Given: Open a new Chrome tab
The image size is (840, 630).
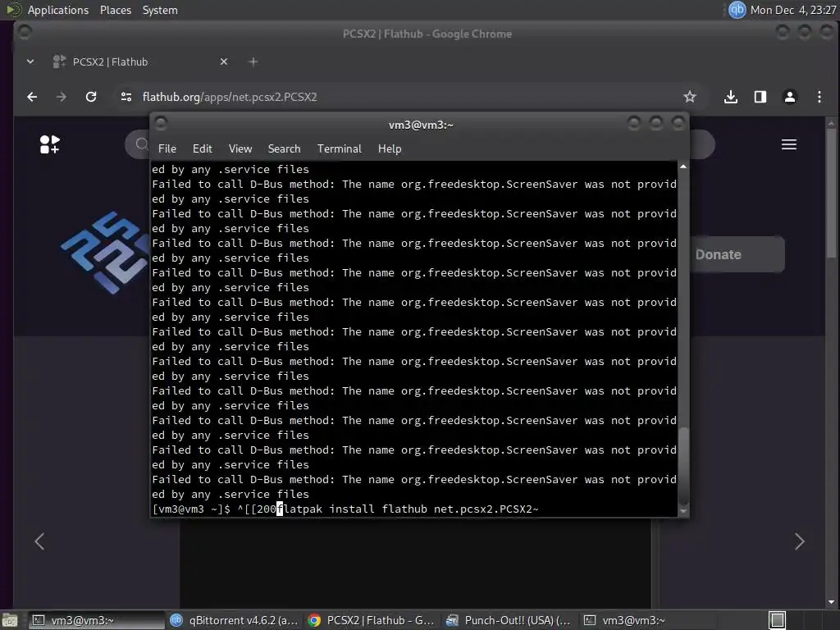Looking at the screenshot, I should 253,62.
